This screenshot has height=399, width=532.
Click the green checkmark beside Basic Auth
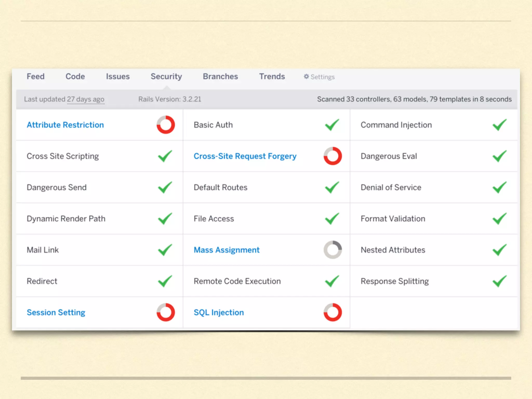click(x=332, y=125)
